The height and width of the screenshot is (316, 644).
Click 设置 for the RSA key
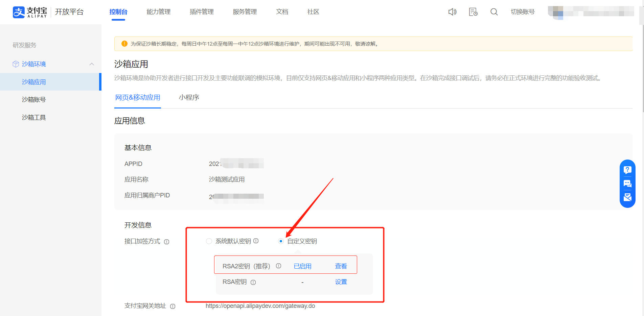[341, 282]
